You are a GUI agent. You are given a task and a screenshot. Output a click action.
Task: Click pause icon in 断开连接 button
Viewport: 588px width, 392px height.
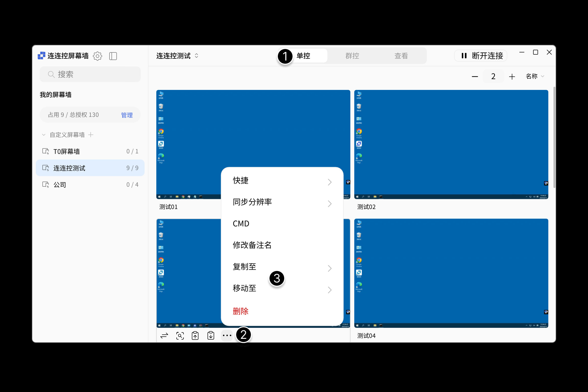coord(464,56)
